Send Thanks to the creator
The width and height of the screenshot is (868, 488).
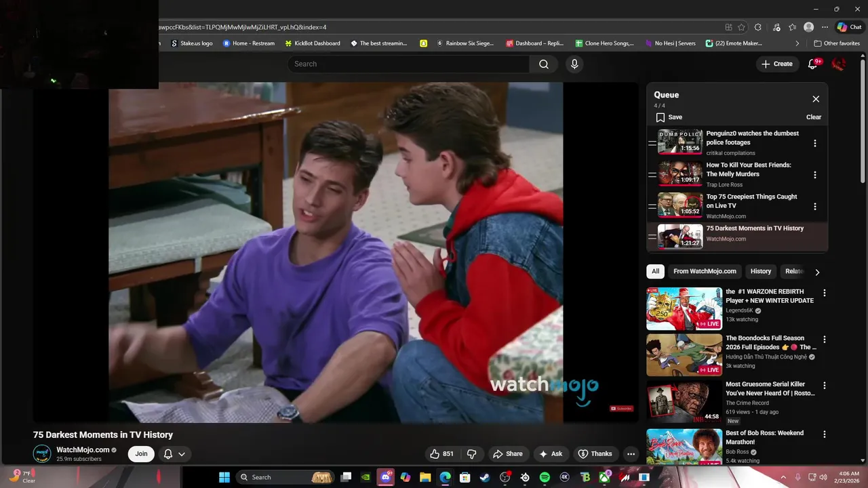595,454
